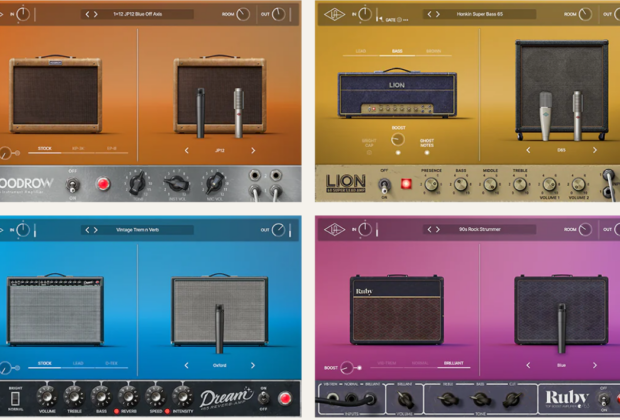Select previous cabinet left of JP12 in Woodrow
Screen dimensions: 620x420
coord(187,150)
